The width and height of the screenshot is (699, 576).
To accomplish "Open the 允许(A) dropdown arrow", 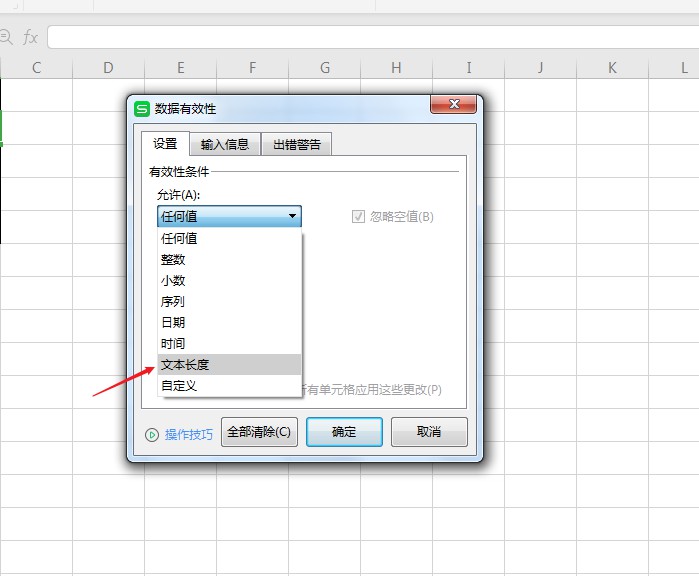I will click(292, 216).
